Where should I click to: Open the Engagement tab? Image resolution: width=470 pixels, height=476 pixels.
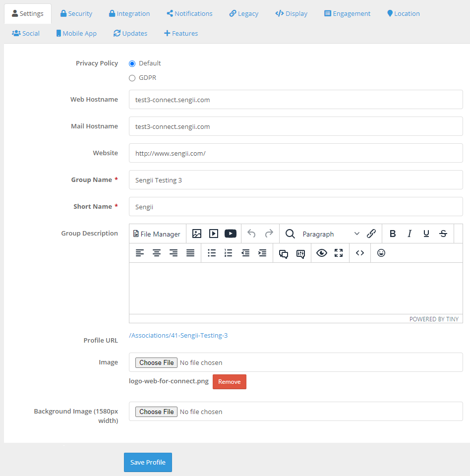click(348, 14)
